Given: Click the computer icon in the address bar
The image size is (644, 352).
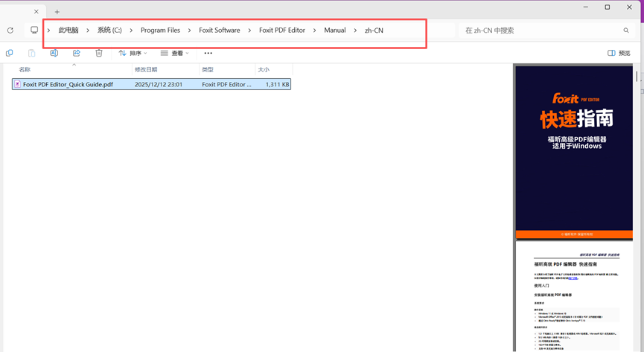Looking at the screenshot, I should point(34,31).
